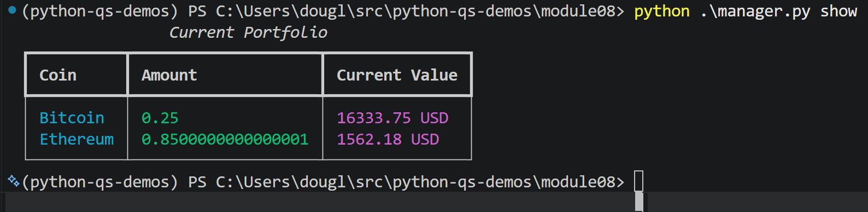
Task: Click the 0.8500000000000001 amount value
Action: pyautogui.click(x=225, y=139)
